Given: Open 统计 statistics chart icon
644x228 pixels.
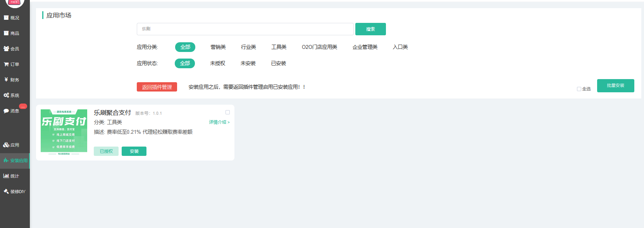Looking at the screenshot, I should pyautogui.click(x=6, y=176).
